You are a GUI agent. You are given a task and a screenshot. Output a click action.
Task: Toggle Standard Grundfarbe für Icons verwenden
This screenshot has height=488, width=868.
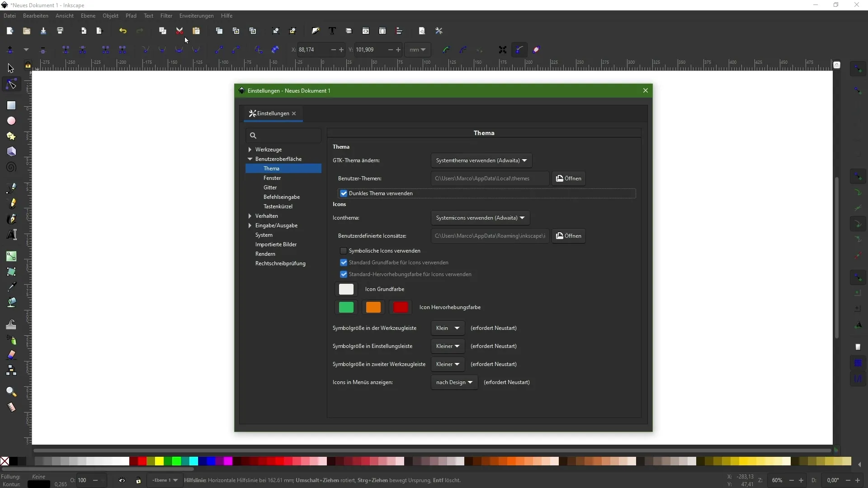pos(344,263)
